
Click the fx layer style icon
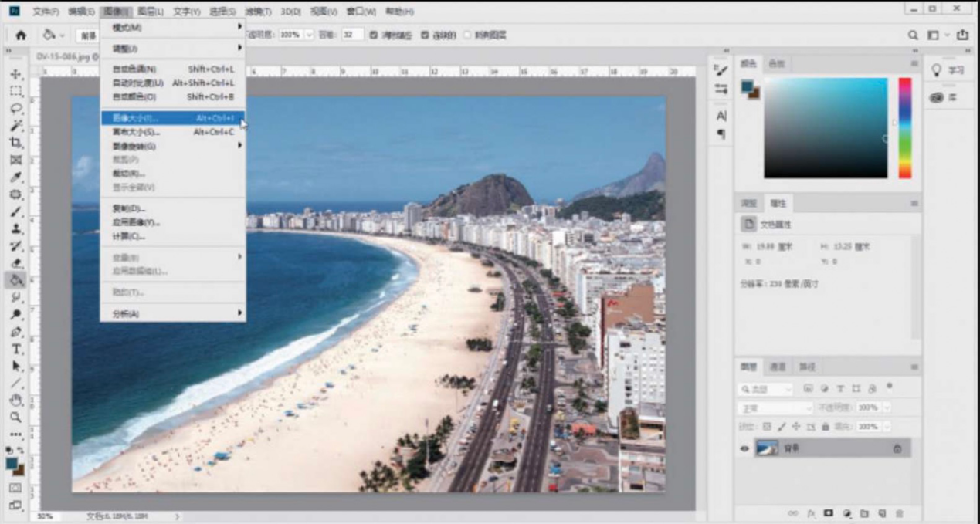click(x=812, y=513)
